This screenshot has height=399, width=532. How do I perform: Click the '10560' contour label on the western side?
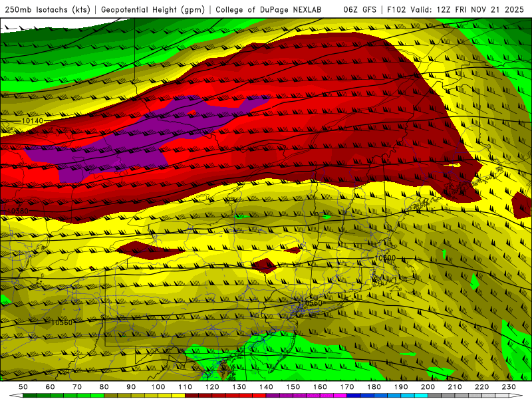click(x=62, y=323)
